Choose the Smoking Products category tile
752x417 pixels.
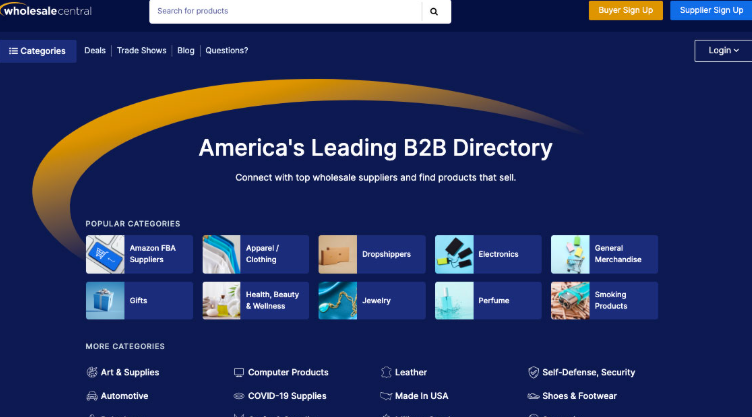pos(604,300)
